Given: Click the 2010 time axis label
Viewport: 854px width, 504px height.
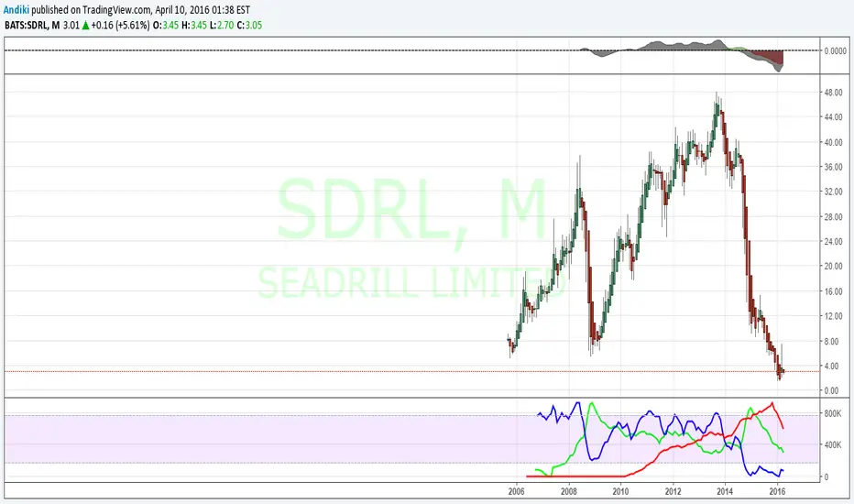Looking at the screenshot, I should coord(621,491).
